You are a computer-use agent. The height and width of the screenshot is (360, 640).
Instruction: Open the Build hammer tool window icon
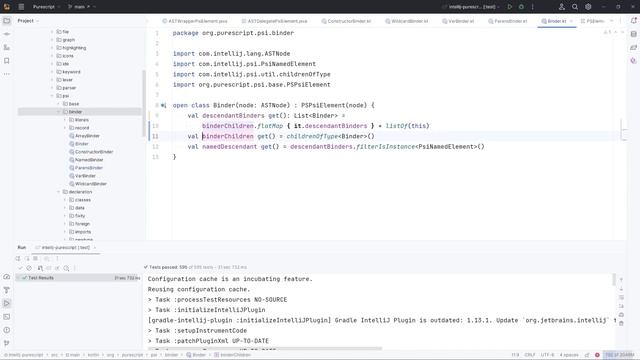[x=7, y=290]
